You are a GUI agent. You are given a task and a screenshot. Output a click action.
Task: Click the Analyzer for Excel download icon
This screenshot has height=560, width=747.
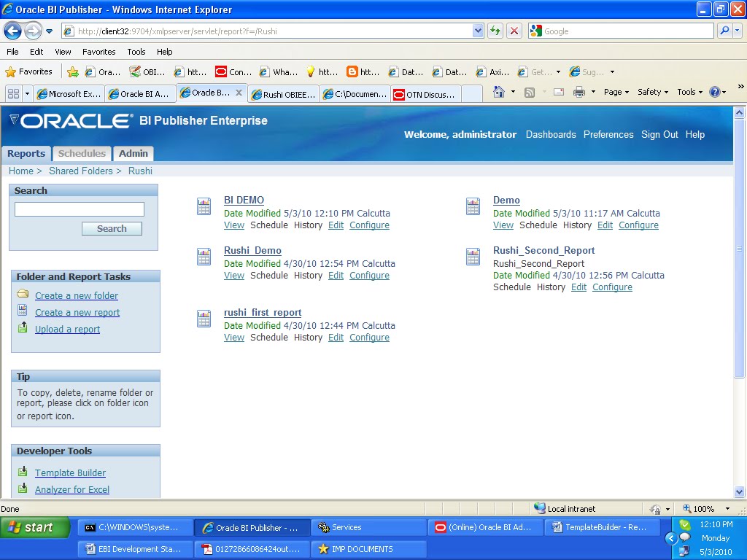coord(23,488)
